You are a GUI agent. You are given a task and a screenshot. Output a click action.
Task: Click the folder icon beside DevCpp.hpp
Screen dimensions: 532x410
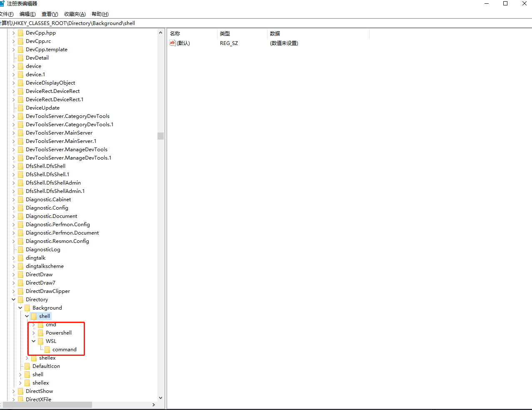[20, 33]
